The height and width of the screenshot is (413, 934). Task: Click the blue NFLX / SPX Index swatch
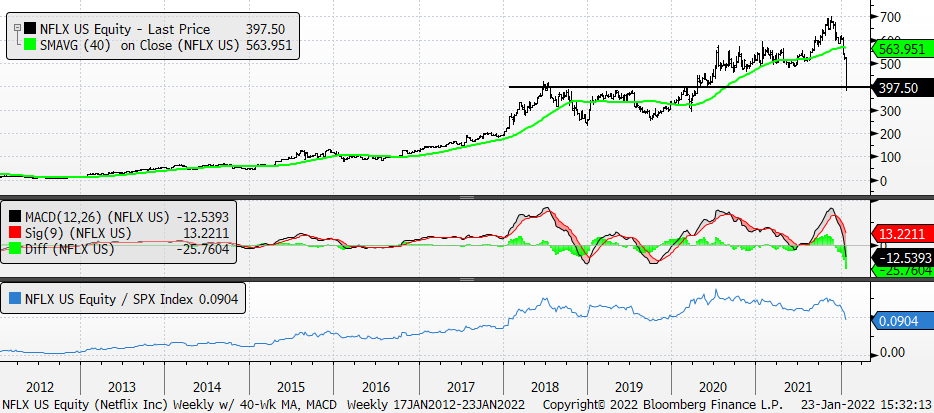tap(16, 300)
